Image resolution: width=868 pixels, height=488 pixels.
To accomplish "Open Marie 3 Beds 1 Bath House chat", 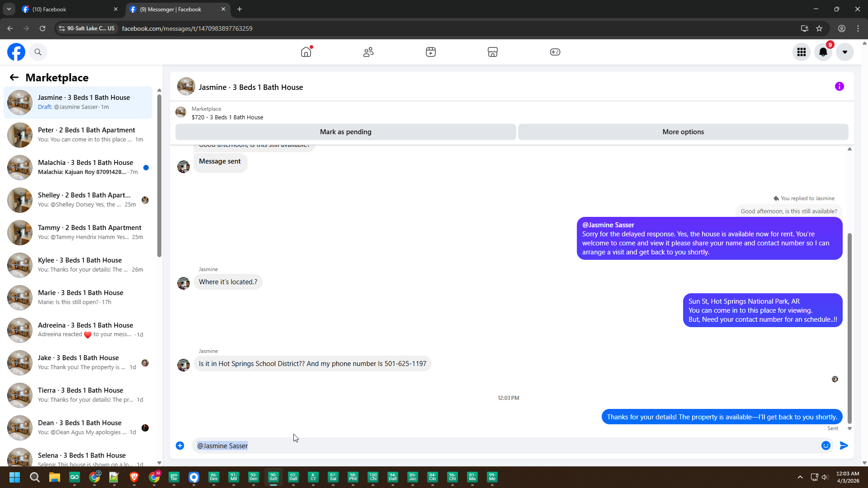I will 78,298.
